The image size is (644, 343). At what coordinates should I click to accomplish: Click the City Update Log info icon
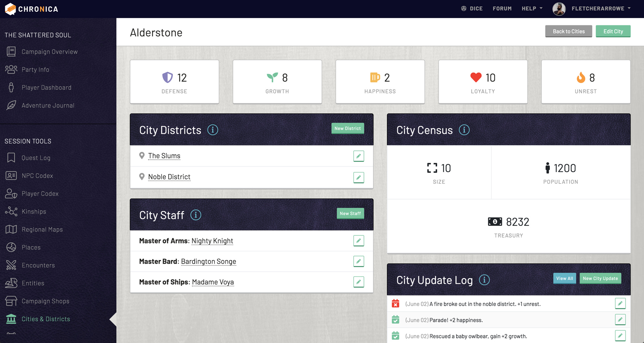pyautogui.click(x=484, y=280)
